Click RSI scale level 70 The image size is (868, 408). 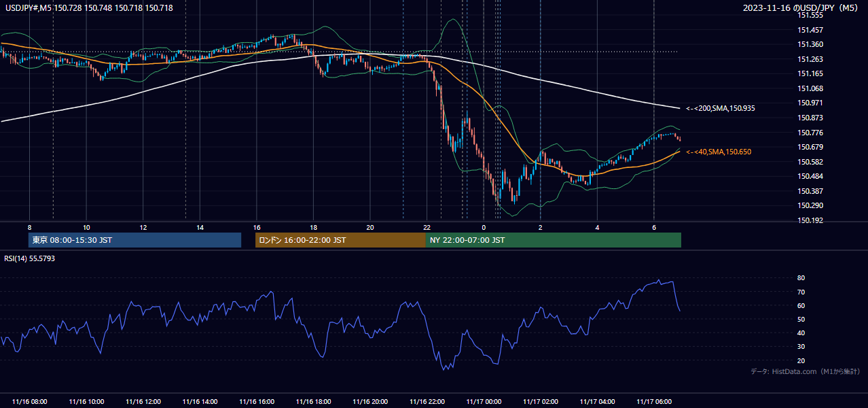point(801,292)
